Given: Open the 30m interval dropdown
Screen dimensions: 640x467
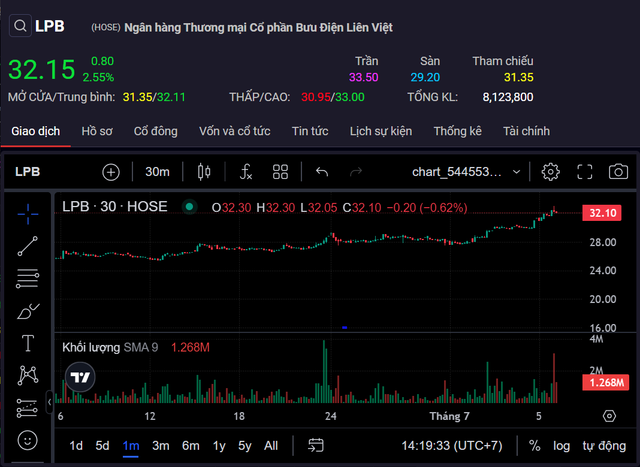Looking at the screenshot, I should [x=157, y=172].
